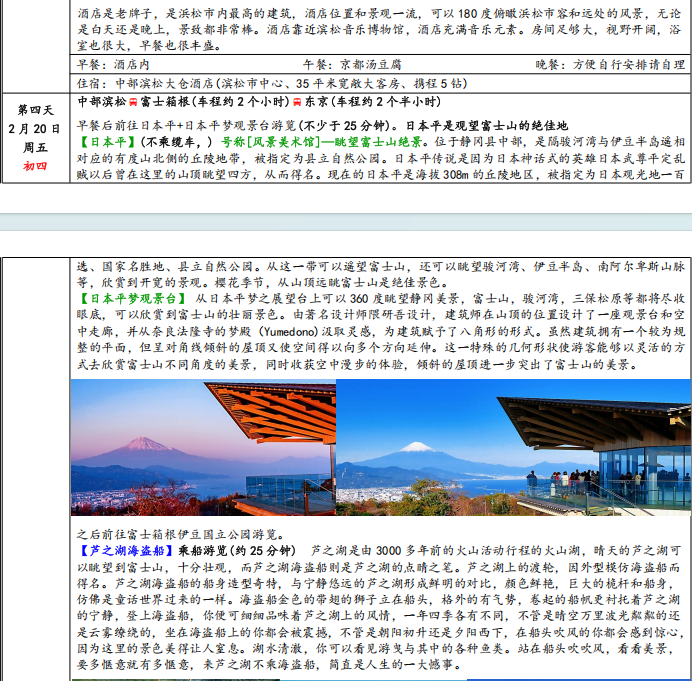
Task: Click the gray gap between the pages
Action: [346, 222]
